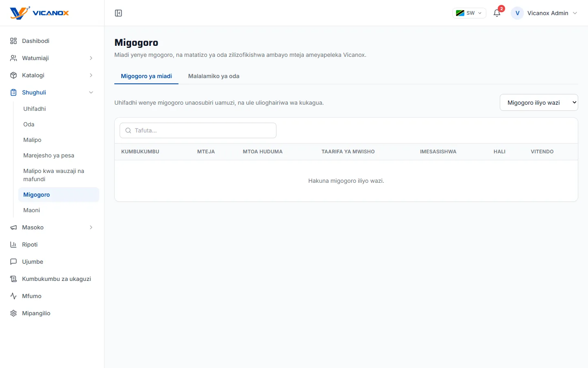The image size is (588, 368).
Task: Click the Ripoti chart icon
Action: click(x=13, y=245)
